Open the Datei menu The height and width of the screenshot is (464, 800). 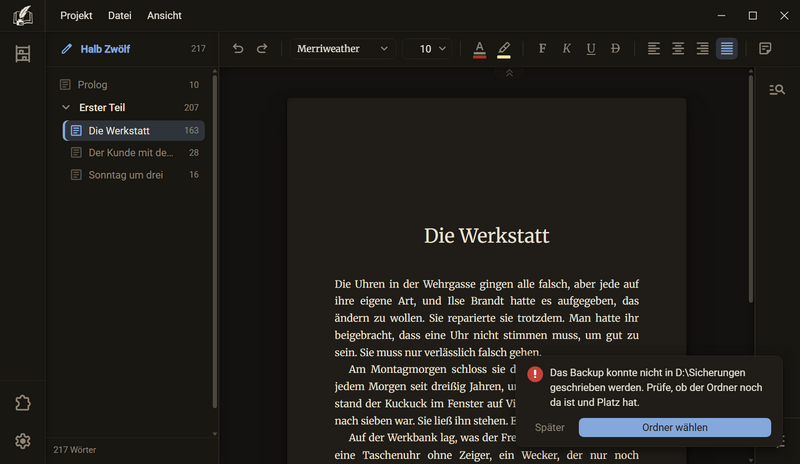(119, 16)
